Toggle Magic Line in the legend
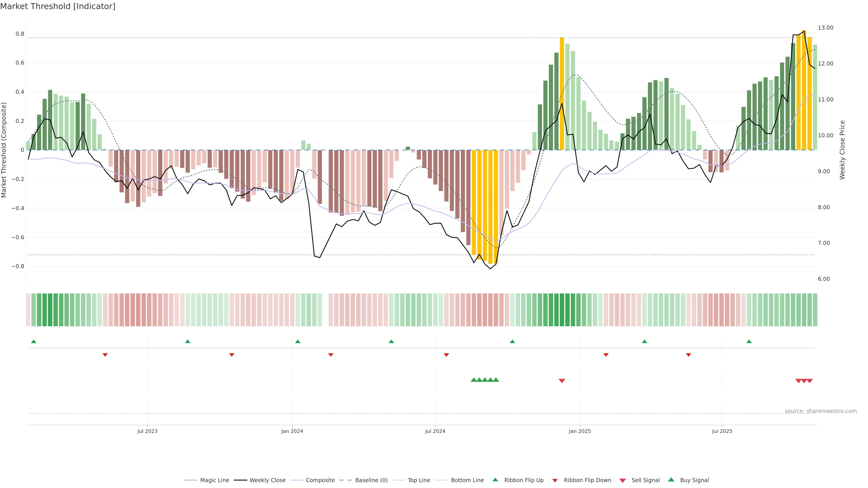This screenshot has width=868, height=488. click(x=214, y=480)
